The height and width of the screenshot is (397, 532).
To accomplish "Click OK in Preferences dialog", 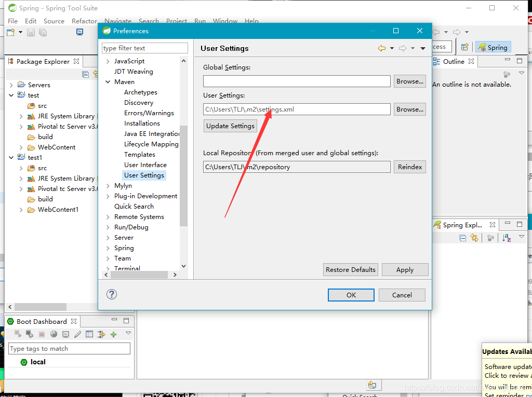I will click(x=351, y=295).
